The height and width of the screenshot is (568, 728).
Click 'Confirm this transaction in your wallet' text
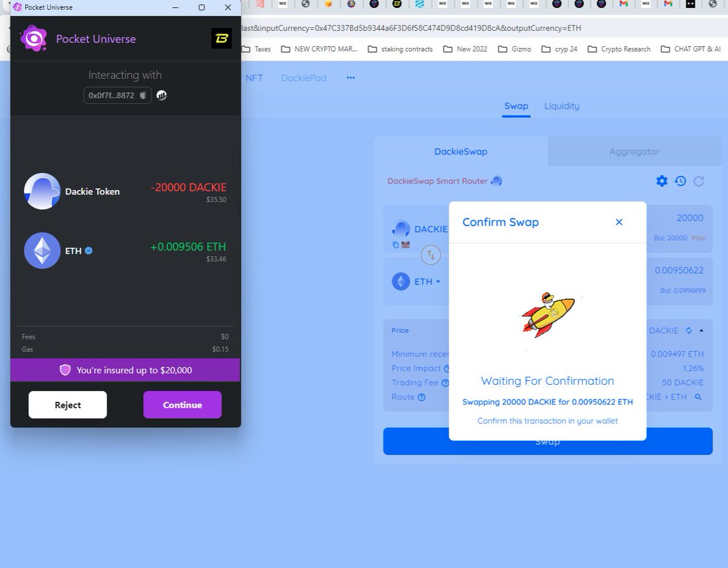pos(548,421)
